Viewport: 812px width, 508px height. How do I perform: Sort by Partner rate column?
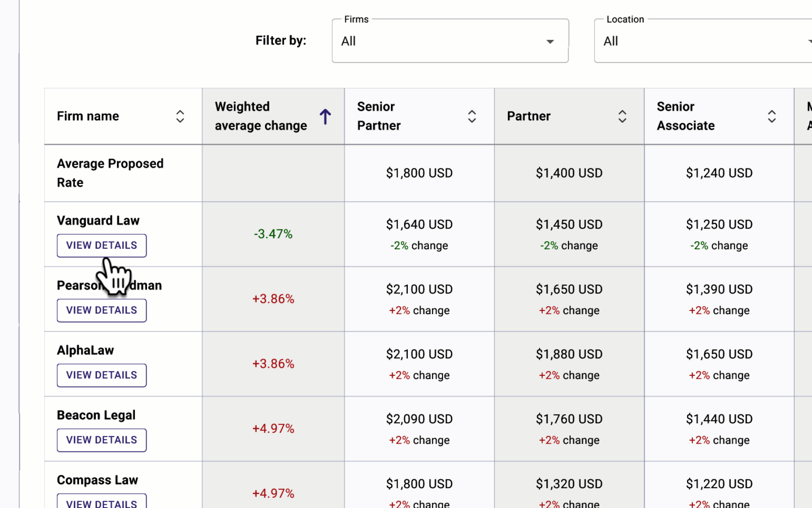(622, 116)
